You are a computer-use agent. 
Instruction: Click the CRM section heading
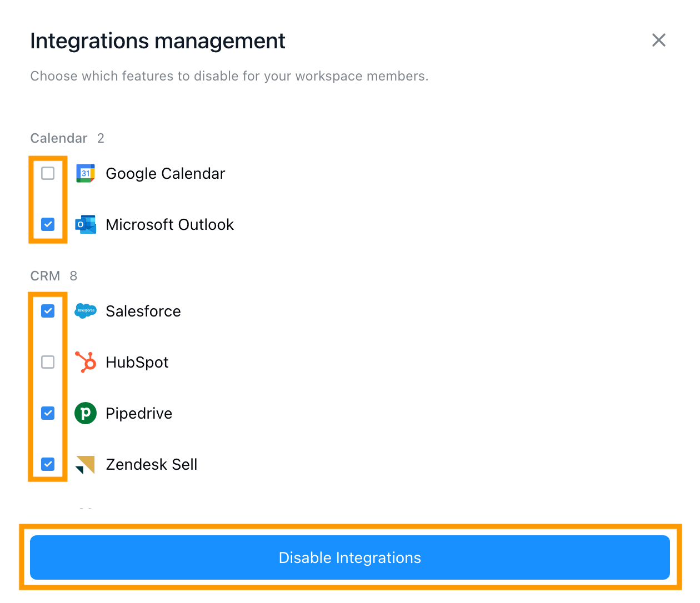point(45,276)
